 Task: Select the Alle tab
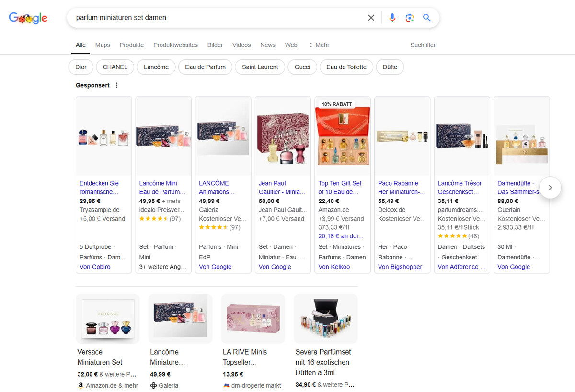[80, 45]
